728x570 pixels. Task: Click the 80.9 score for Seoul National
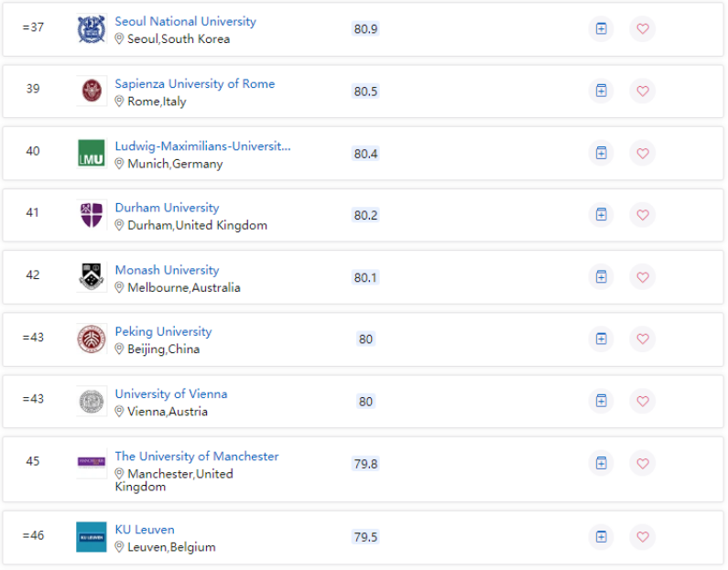pos(365,29)
